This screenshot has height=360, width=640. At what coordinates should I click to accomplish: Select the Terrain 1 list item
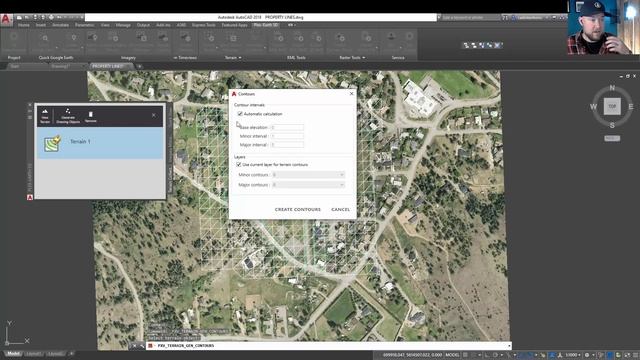click(x=100, y=142)
